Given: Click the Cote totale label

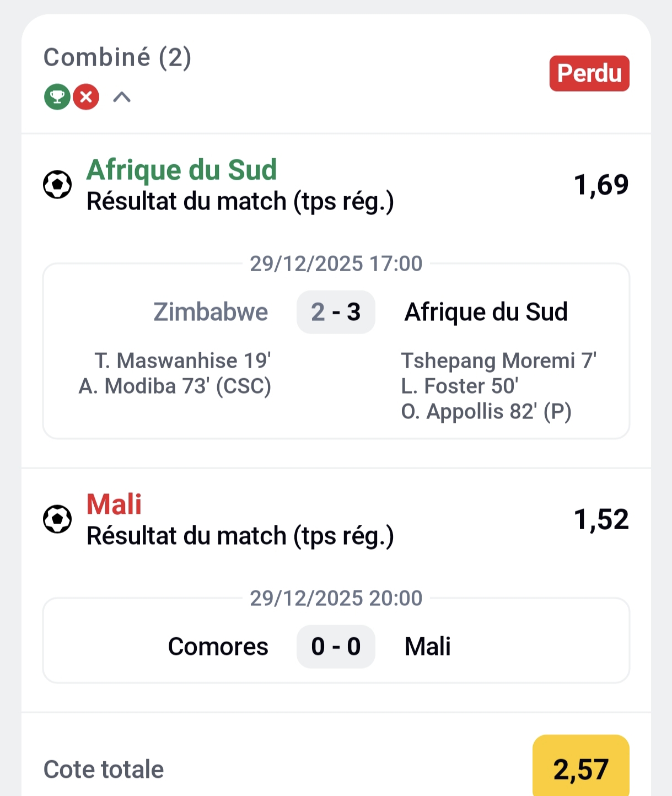Looking at the screenshot, I should coord(104,769).
